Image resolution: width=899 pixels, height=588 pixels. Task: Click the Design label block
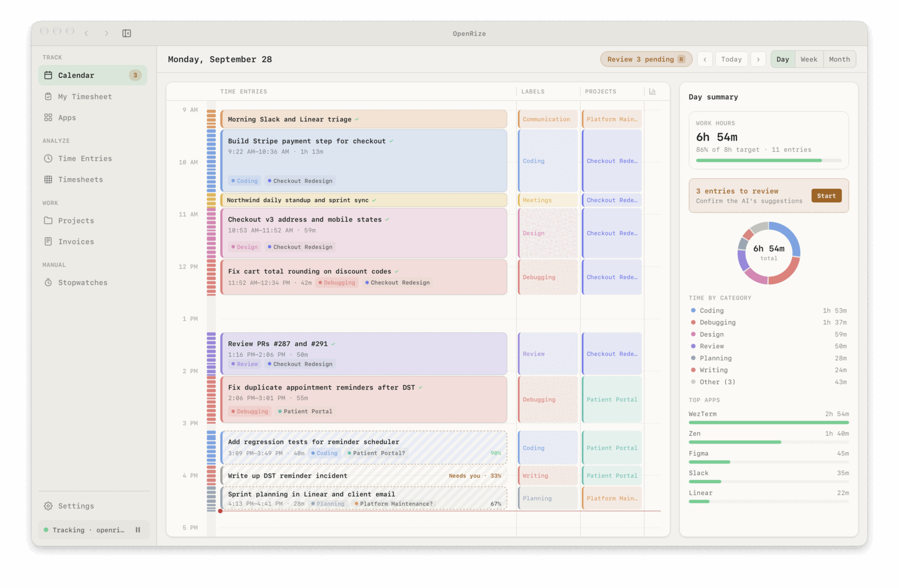[x=548, y=233]
